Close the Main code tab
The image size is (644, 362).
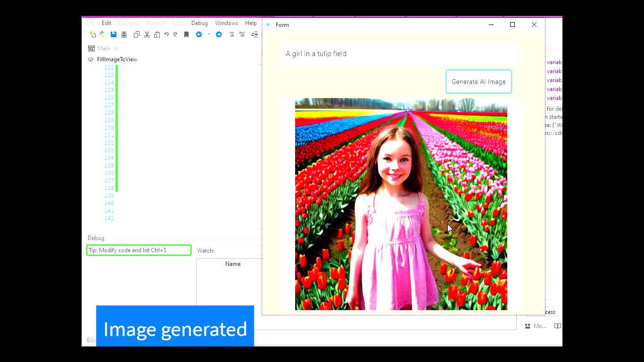click(x=116, y=49)
